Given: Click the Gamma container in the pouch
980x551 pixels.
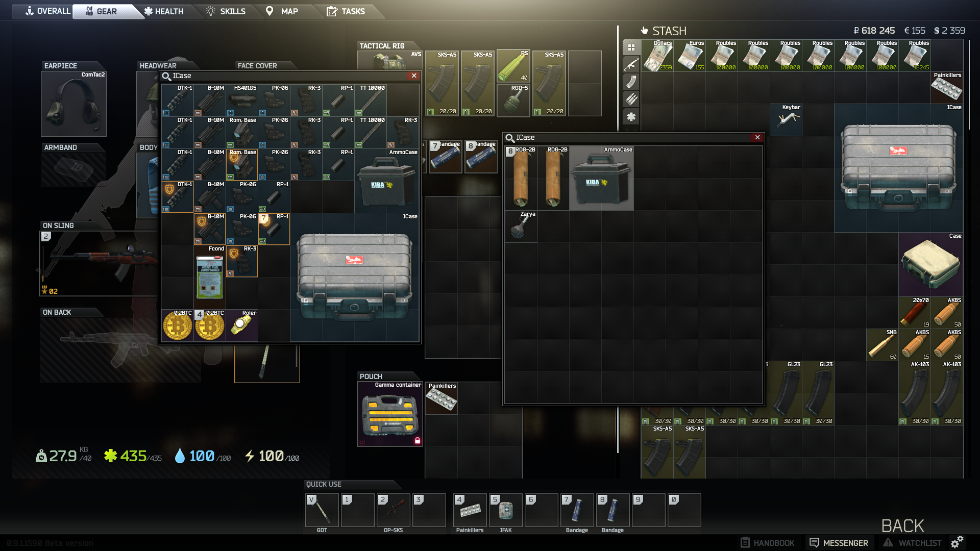Looking at the screenshot, I should [x=389, y=413].
